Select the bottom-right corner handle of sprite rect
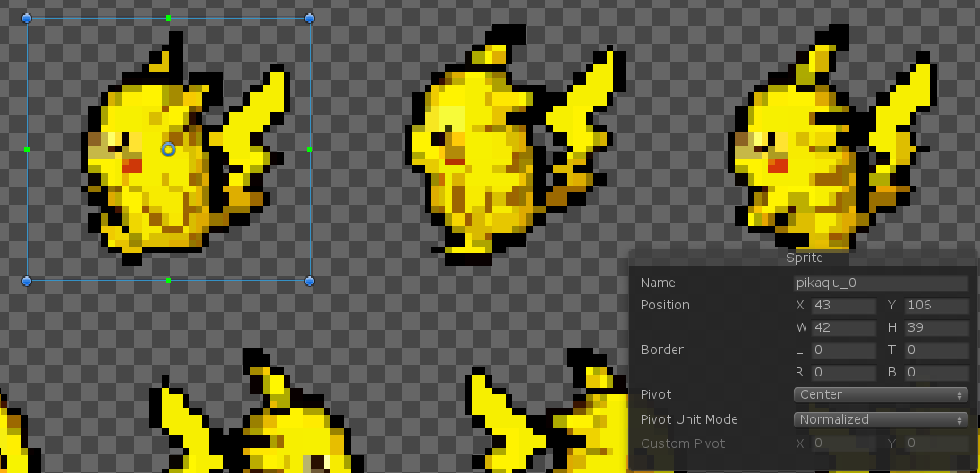This screenshot has width=980, height=473. click(310, 281)
